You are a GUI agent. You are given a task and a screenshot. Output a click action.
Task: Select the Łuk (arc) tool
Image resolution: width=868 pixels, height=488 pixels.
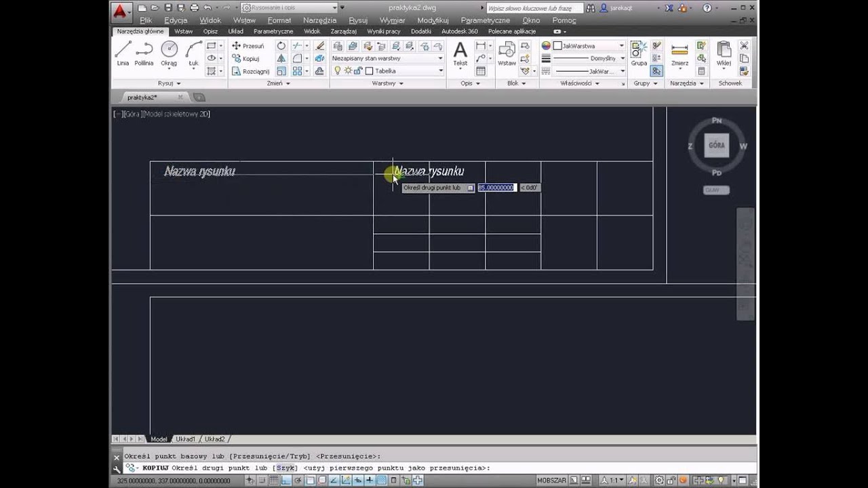pyautogui.click(x=194, y=54)
